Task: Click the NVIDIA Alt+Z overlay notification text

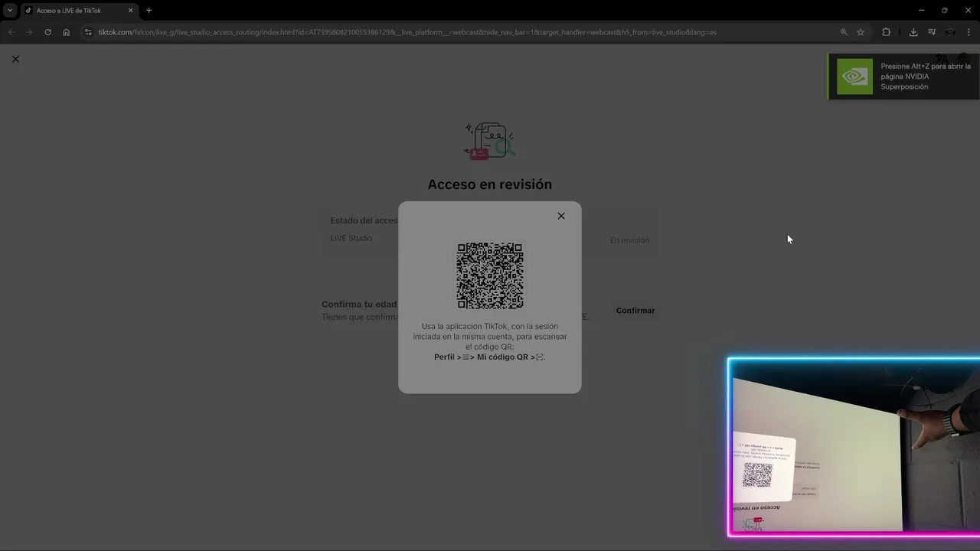Action: tap(926, 77)
